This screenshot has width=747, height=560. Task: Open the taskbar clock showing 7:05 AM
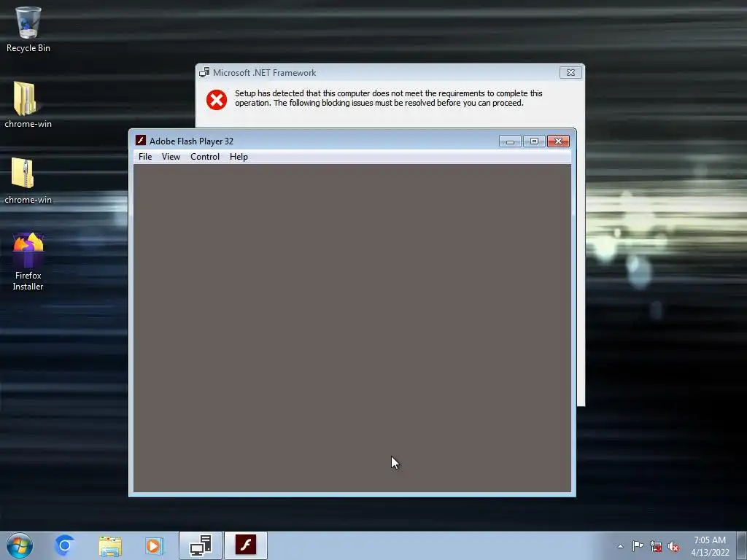point(710,546)
